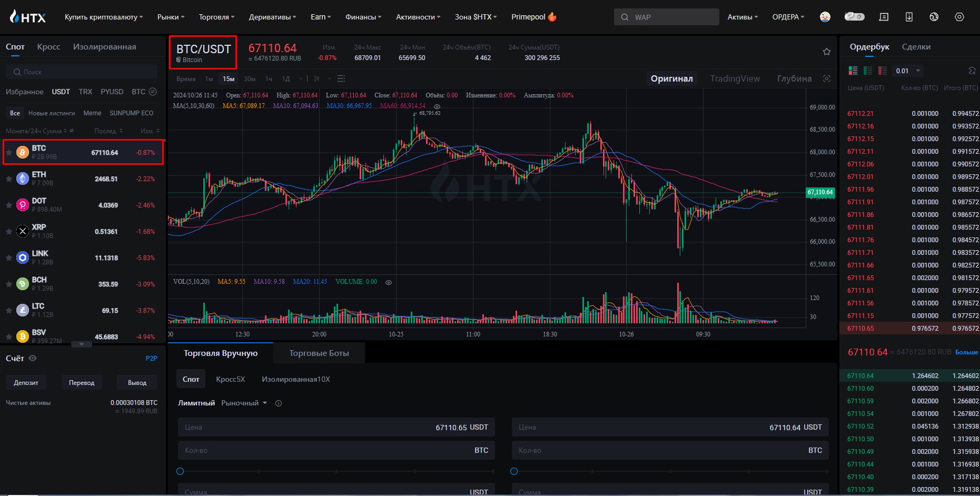Click the HTX logo
The image size is (980, 496).
coord(28,17)
